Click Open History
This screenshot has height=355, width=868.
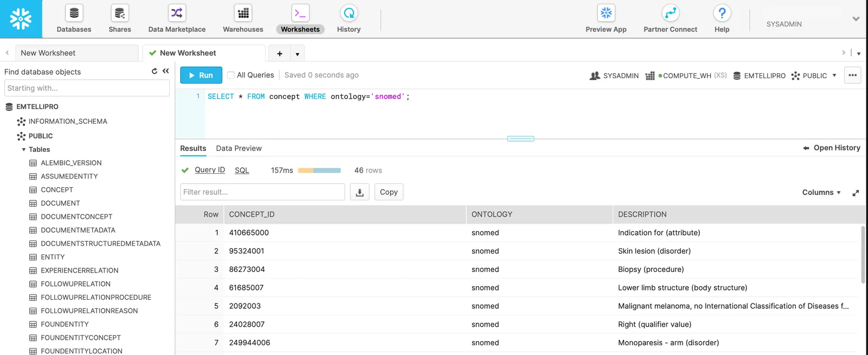click(832, 148)
